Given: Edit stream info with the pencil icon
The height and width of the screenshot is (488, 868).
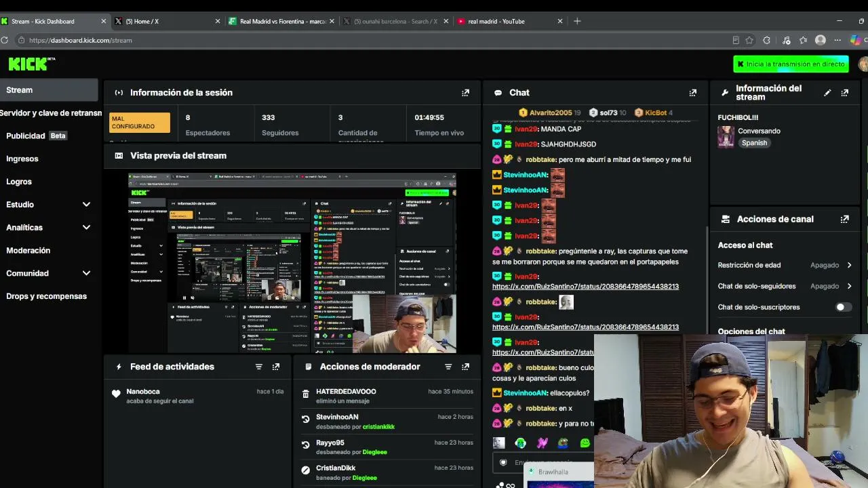Looking at the screenshot, I should [827, 93].
